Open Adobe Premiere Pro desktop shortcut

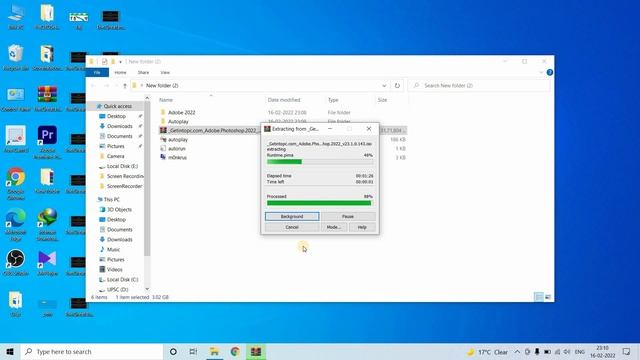tap(47, 142)
